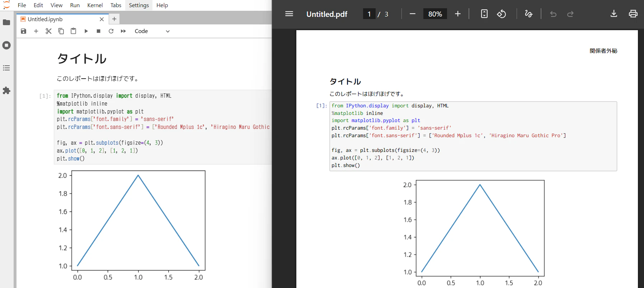Copy the selected cell

coord(61,31)
